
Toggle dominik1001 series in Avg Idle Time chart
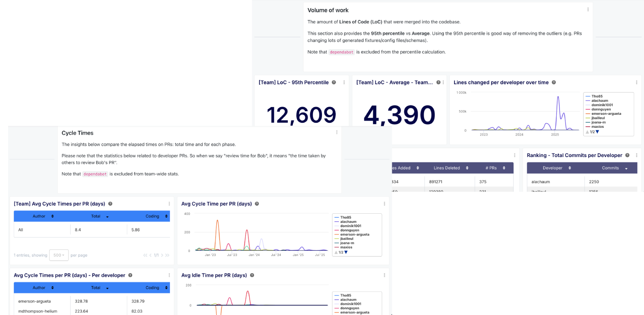(x=348, y=304)
